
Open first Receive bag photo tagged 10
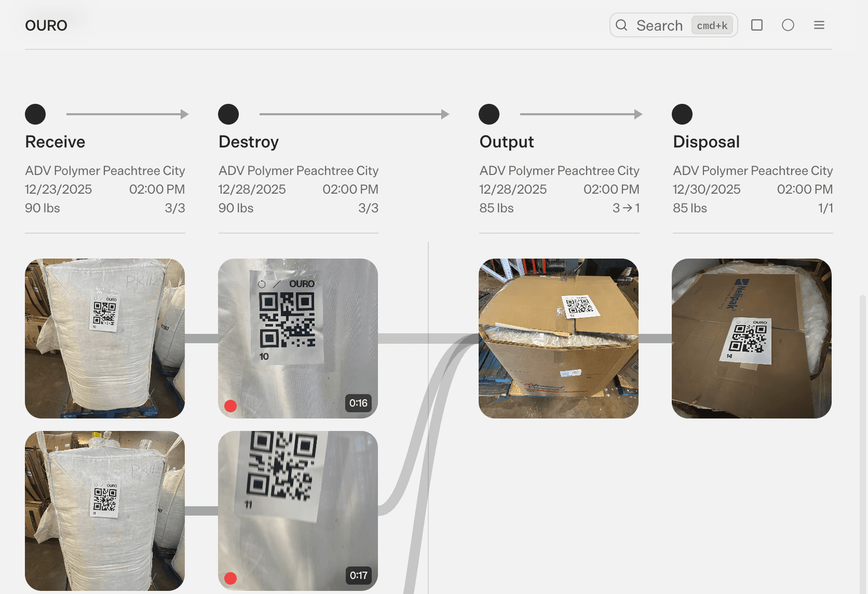pyautogui.click(x=105, y=339)
